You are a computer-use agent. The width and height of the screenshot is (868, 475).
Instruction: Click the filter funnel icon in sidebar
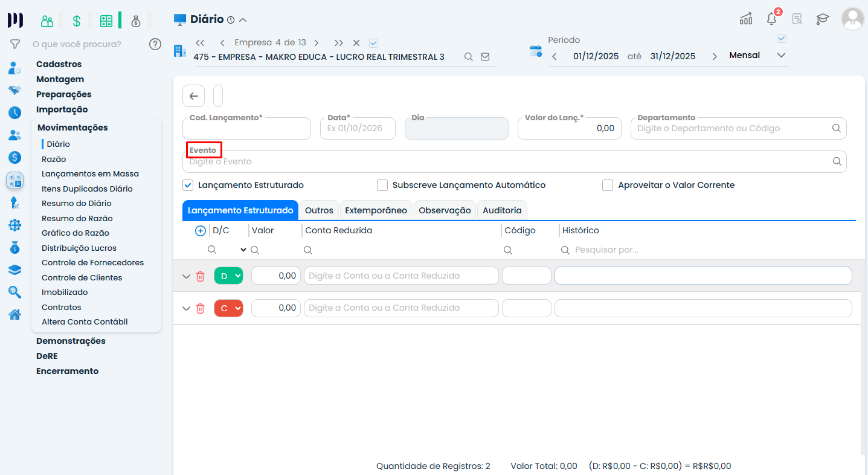pos(15,44)
